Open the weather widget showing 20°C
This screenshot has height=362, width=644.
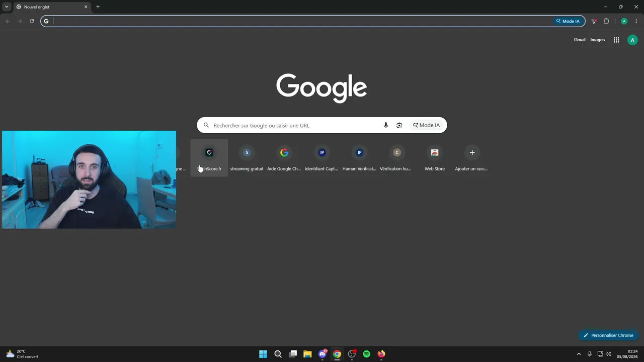pos(23,354)
